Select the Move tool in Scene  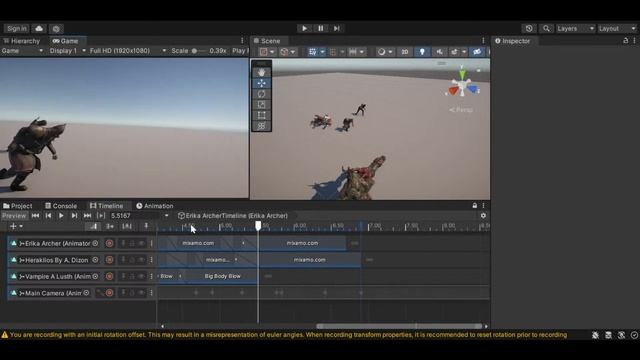coord(261,83)
